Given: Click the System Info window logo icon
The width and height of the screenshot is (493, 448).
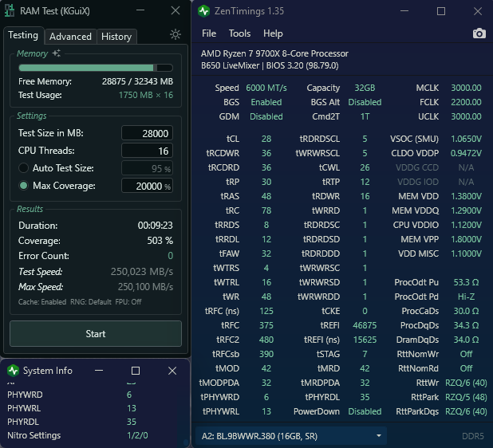Looking at the screenshot, I should click(x=14, y=371).
